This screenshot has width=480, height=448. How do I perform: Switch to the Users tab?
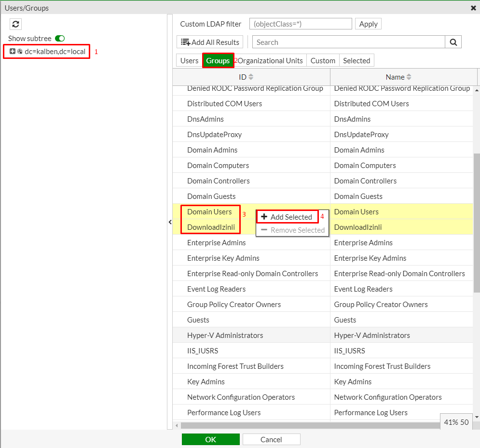(189, 60)
